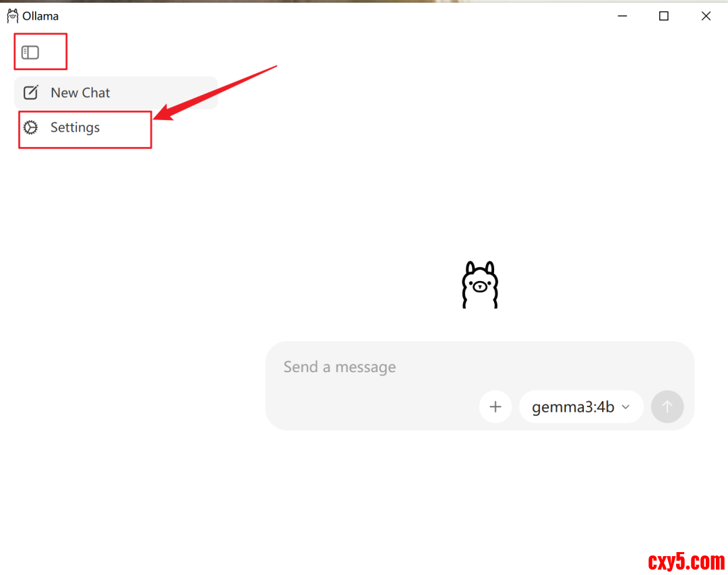Click the Send a message input field
This screenshot has width=728, height=575.
(340, 367)
